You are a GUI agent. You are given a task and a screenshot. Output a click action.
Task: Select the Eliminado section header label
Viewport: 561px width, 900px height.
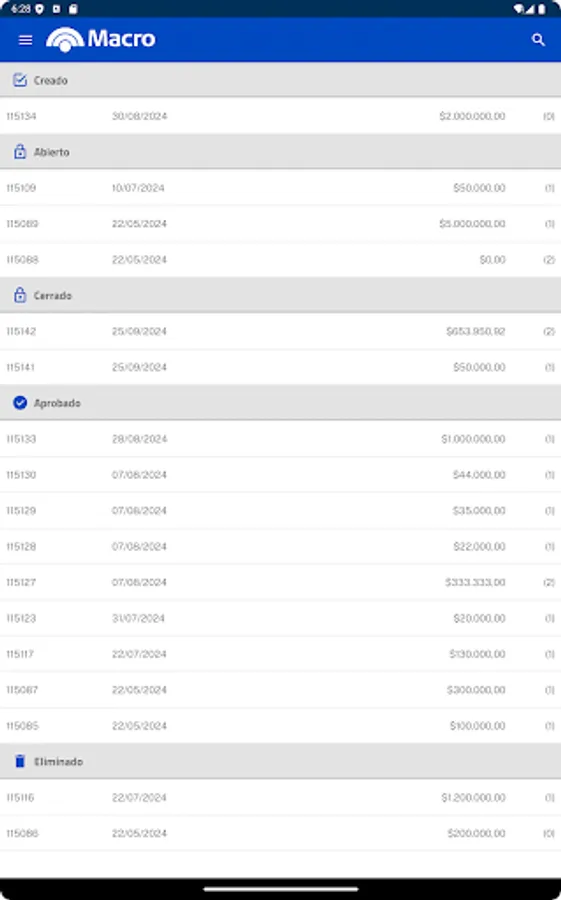coord(59,762)
